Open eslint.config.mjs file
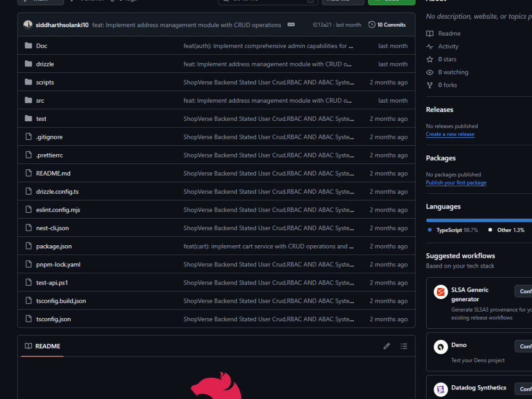 coord(58,210)
